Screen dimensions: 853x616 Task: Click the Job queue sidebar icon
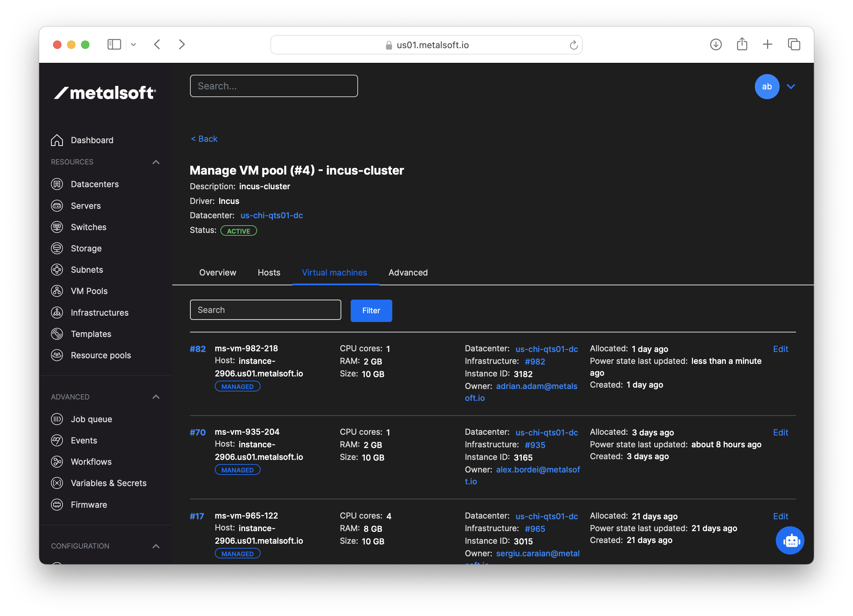(x=57, y=419)
